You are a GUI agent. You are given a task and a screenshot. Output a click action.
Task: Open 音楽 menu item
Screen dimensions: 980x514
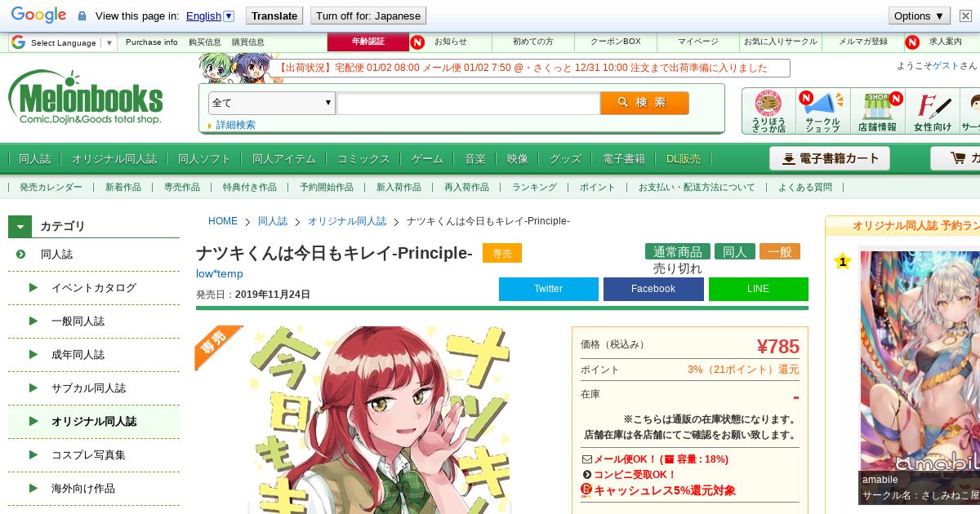[x=475, y=159]
